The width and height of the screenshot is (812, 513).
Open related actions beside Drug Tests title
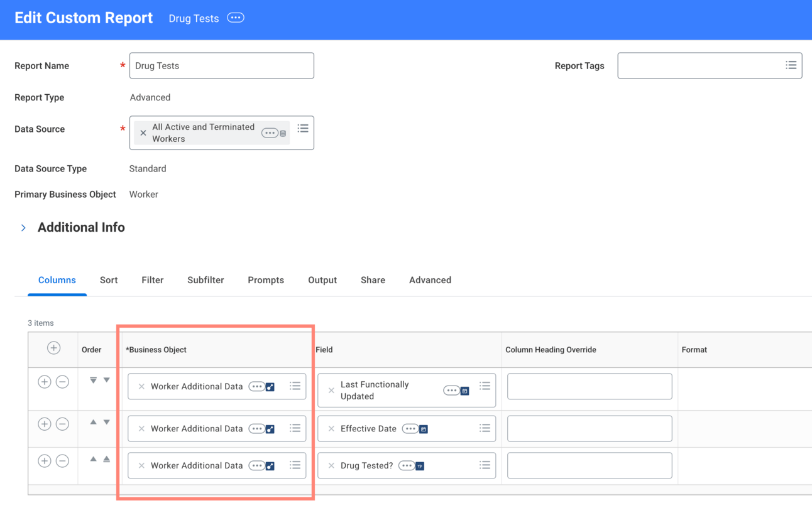236,18
